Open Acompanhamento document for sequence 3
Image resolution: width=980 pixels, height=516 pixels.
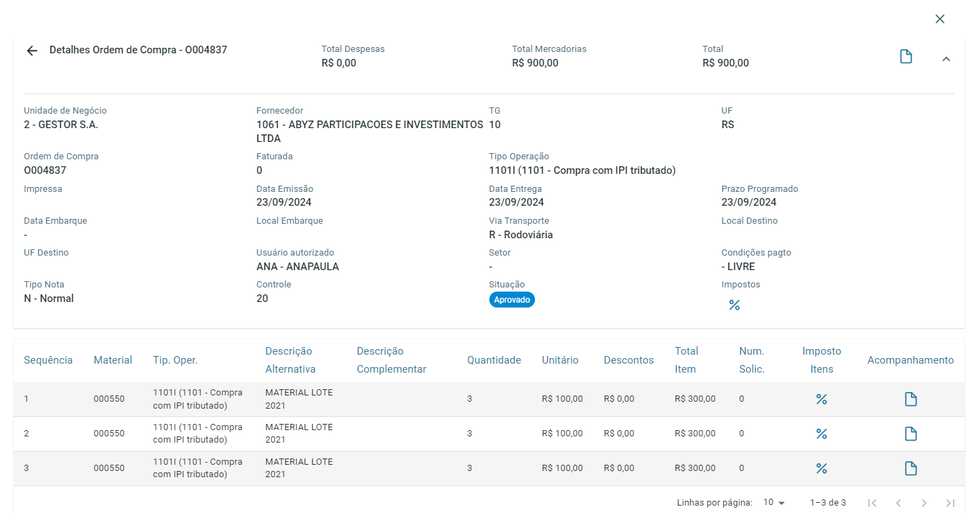point(911,468)
